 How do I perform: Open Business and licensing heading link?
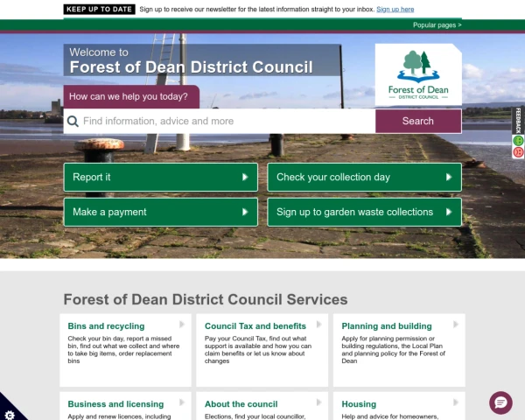115,404
